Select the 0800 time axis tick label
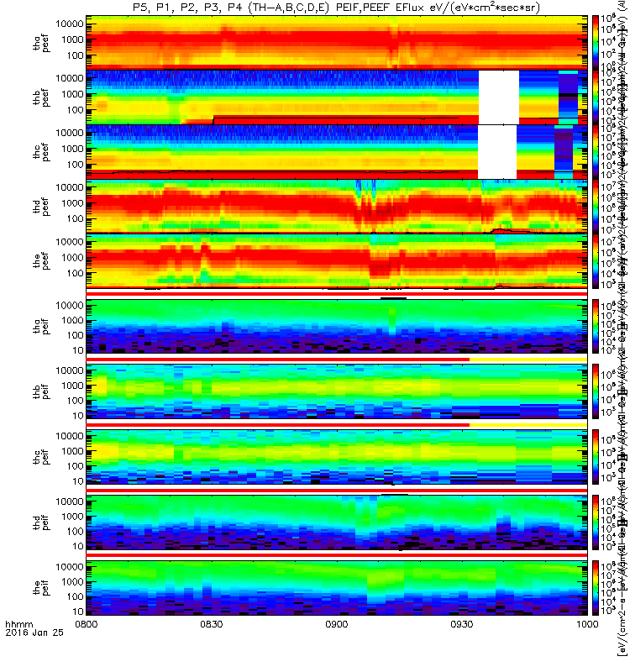The width and height of the screenshot is (630, 672). [x=87, y=623]
